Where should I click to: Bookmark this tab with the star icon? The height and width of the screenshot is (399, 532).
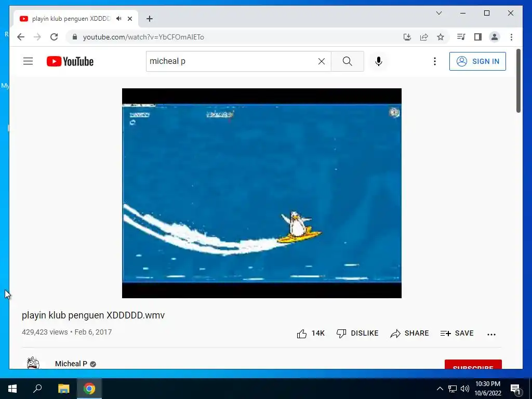click(x=441, y=37)
